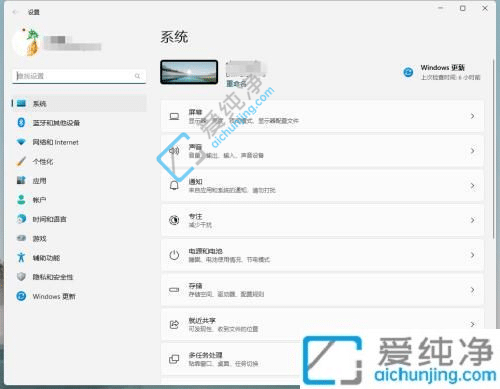500x389 pixels.
Task: Open 个性化 settings category
Action: [x=79, y=161]
